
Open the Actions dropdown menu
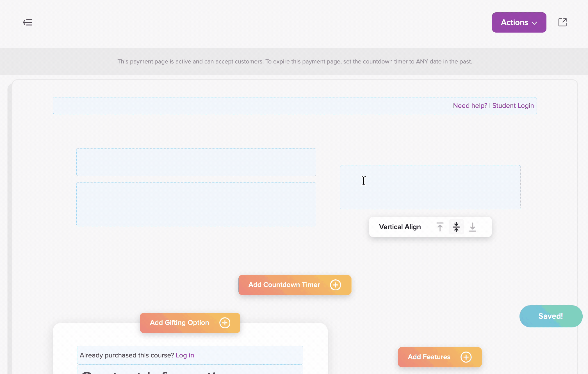[x=514, y=22]
